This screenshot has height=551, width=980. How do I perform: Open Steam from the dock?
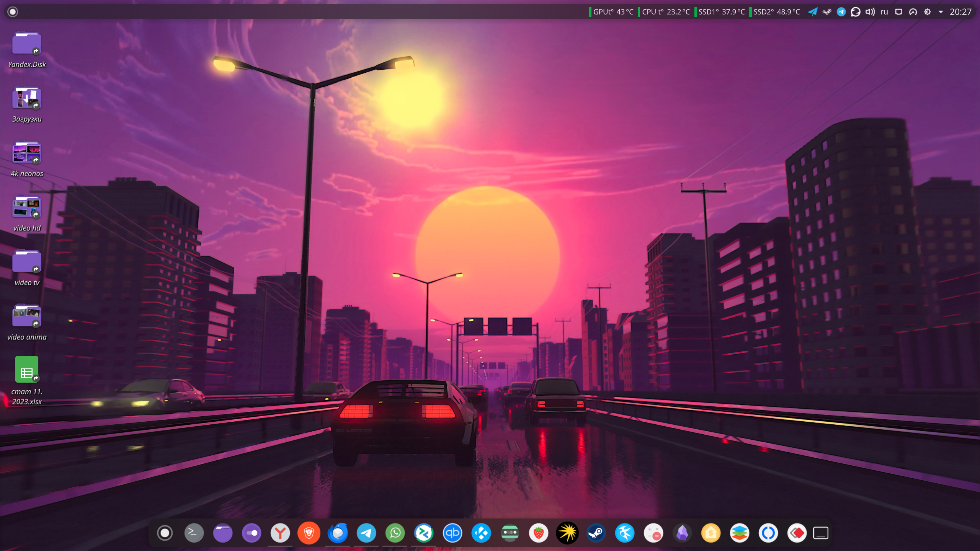click(596, 533)
